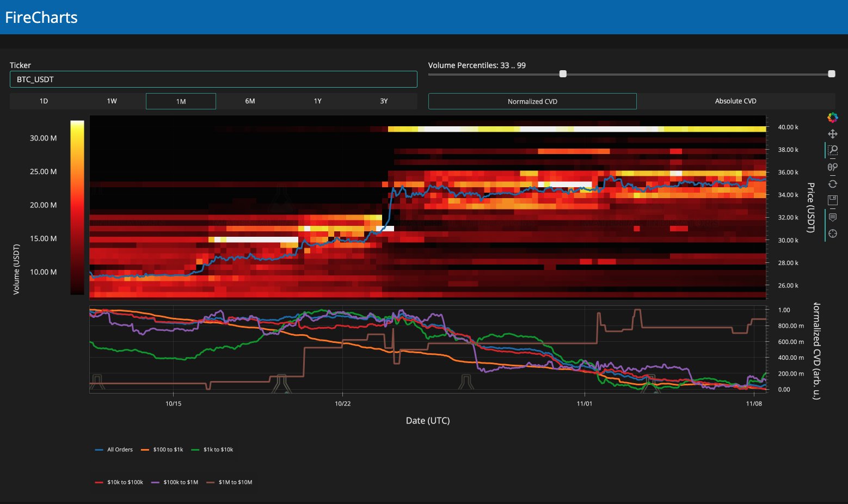The height and width of the screenshot is (504, 848).
Task: Click the lower Volume Percentiles slider handle
Action: tap(563, 74)
